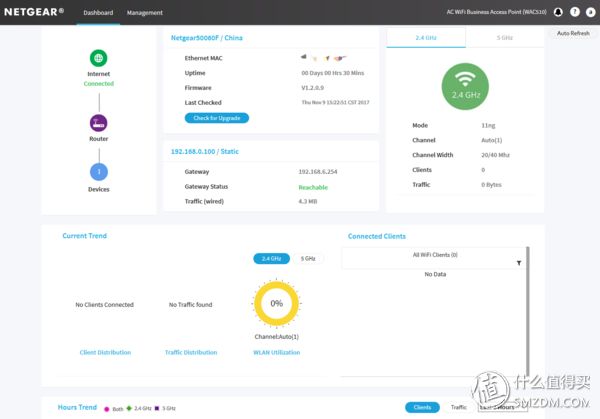This screenshot has width=600, height=419.
Task: Select 5 GHz in Current Trend
Action: pos(308,259)
